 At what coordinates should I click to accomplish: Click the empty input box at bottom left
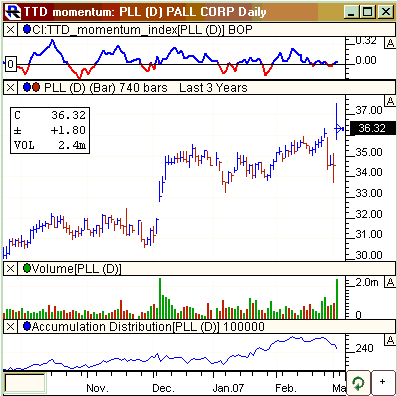click(x=25, y=383)
